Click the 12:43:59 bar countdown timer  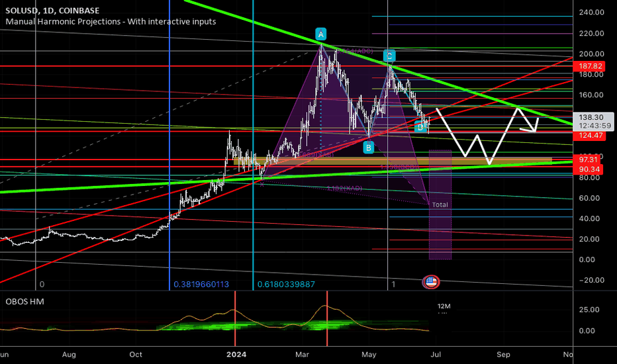coord(595,126)
